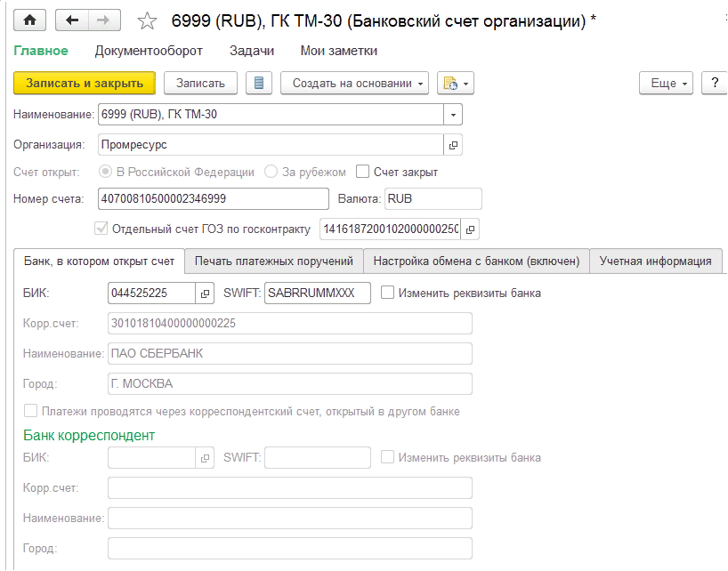
Task: Go back using the left arrow
Action: coord(73,20)
